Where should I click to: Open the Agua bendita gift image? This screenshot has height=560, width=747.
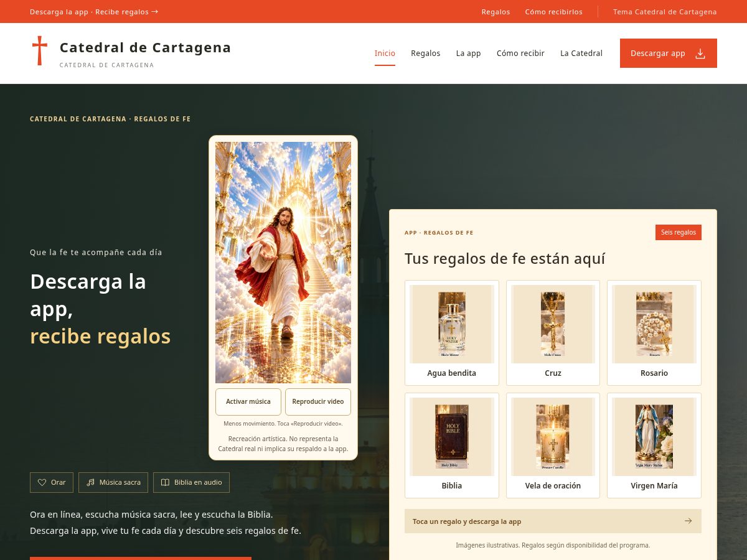pyautogui.click(x=452, y=324)
